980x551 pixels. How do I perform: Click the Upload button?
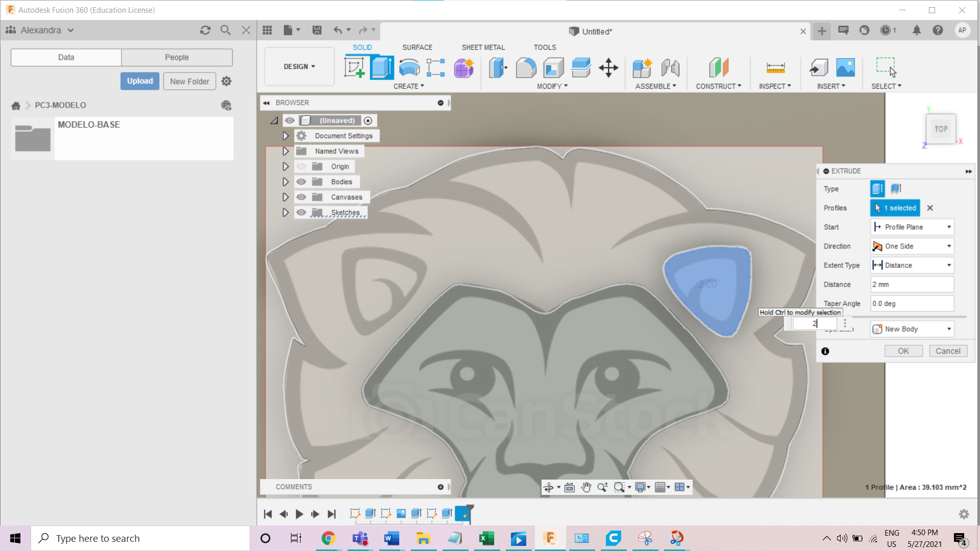pos(140,81)
